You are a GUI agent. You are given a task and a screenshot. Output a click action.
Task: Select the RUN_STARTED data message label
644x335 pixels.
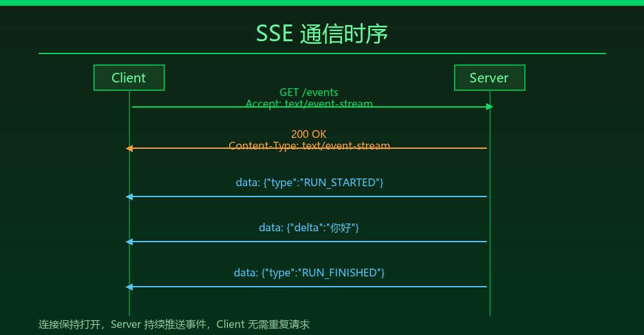pyautogui.click(x=309, y=182)
